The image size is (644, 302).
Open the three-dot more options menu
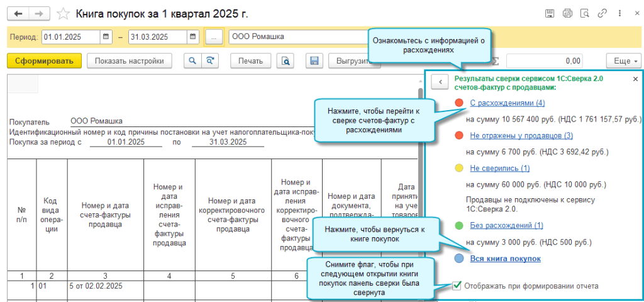click(620, 13)
